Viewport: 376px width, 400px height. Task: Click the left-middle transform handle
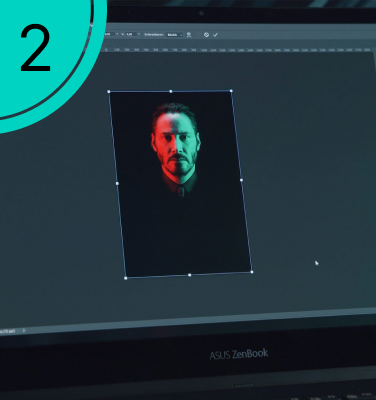click(117, 183)
